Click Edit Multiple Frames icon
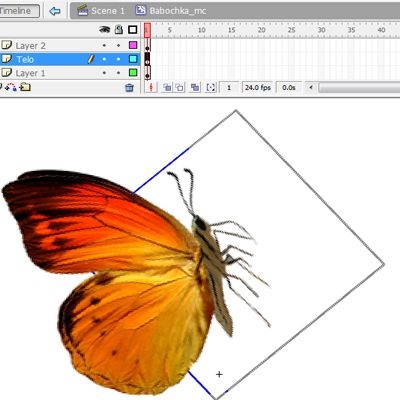The width and height of the screenshot is (400, 400). tap(195, 87)
